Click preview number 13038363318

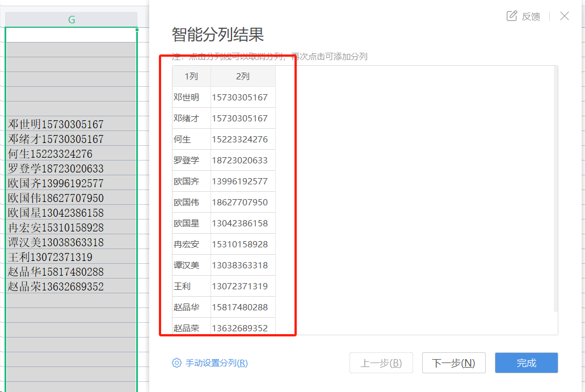tap(243, 265)
